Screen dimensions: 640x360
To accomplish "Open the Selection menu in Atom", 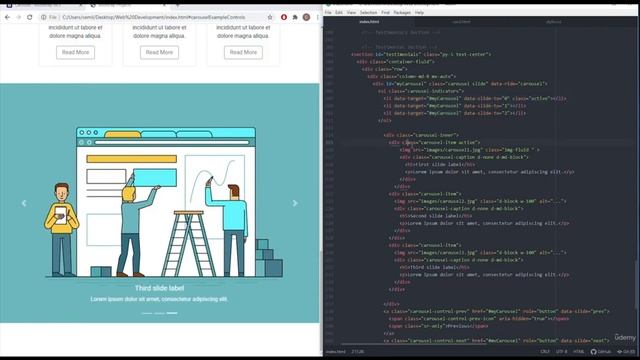I will pyautogui.click(x=368, y=13).
